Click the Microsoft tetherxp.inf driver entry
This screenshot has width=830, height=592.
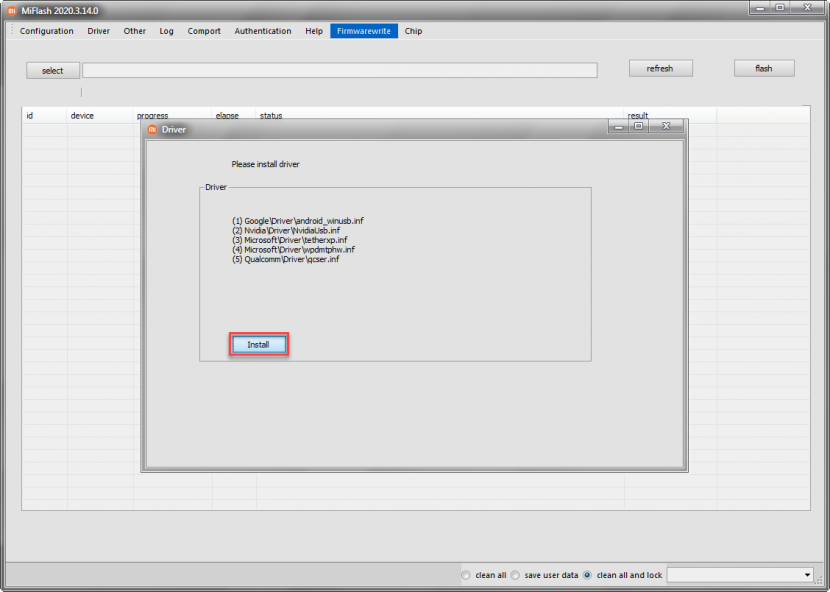click(290, 240)
